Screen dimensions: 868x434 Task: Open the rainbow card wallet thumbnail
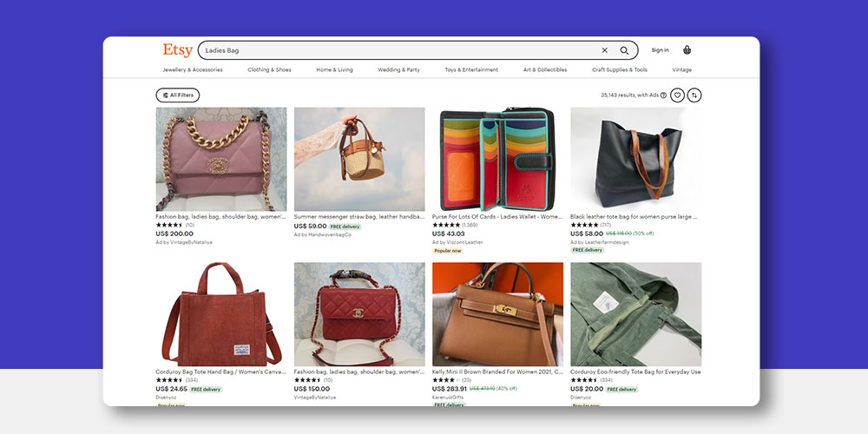497,159
